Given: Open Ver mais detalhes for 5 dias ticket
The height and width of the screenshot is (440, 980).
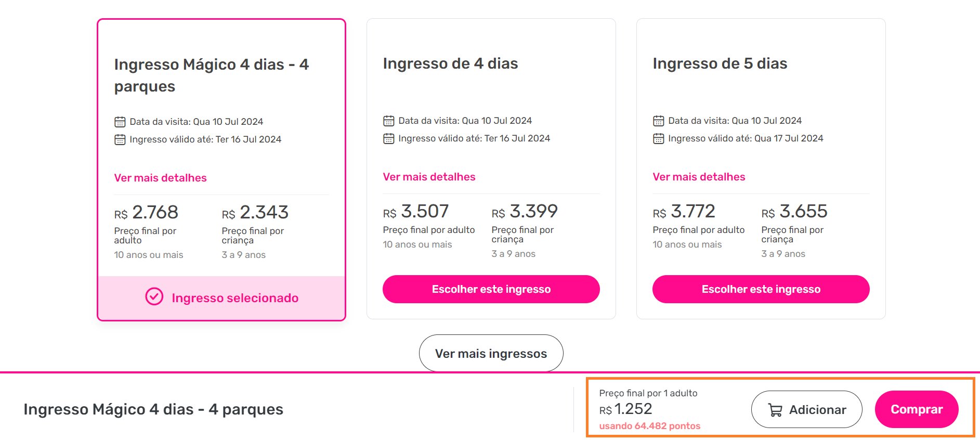Looking at the screenshot, I should [x=699, y=177].
